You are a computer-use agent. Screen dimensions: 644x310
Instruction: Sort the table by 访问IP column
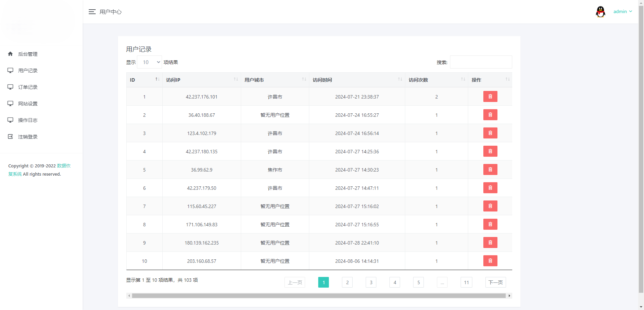202,80
